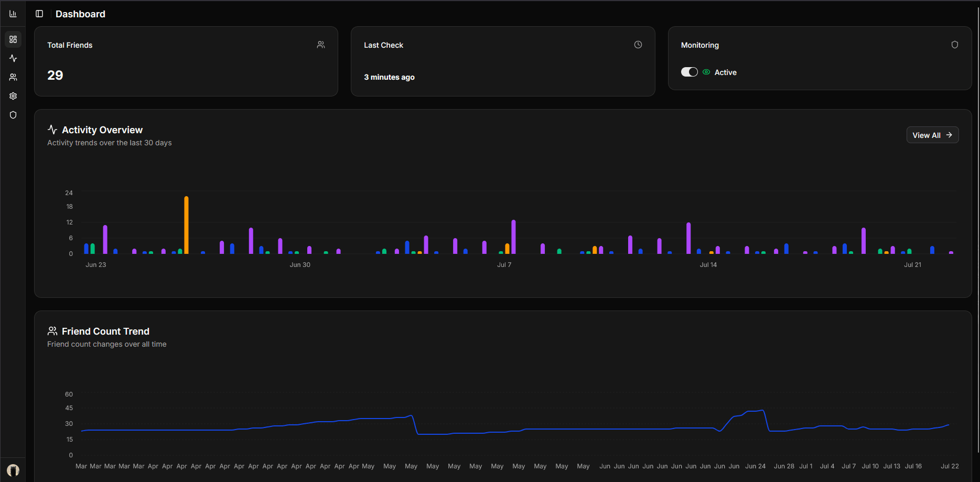Disable the Monitoring toggle switch
The height and width of the screenshot is (482, 980).
click(690, 72)
